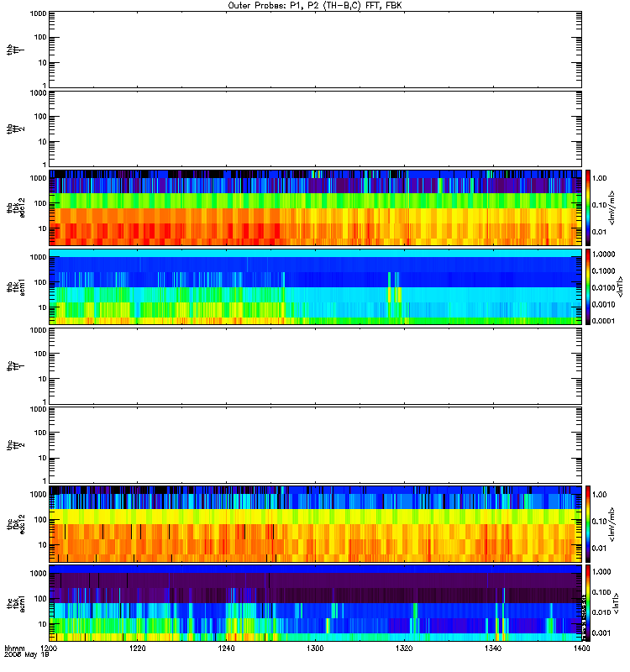The image size is (630, 672).
Task: Click the '1400' time axis label
Action: tap(581, 648)
